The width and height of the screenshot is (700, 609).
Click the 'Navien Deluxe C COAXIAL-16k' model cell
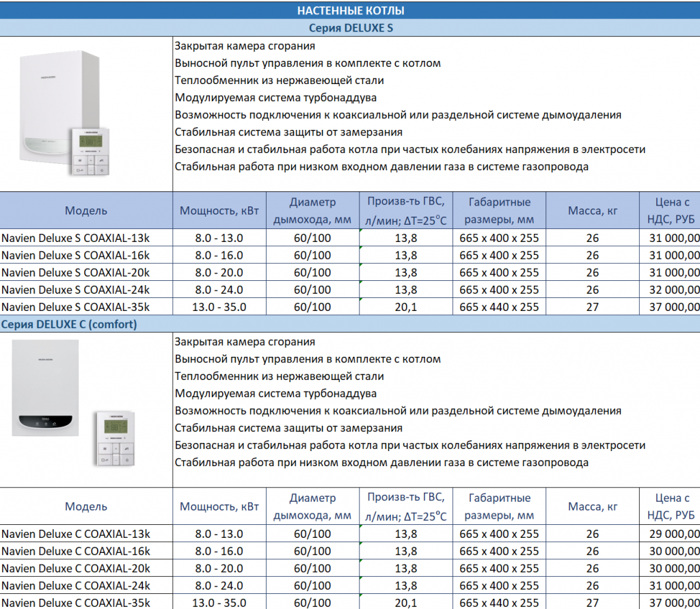(86, 551)
